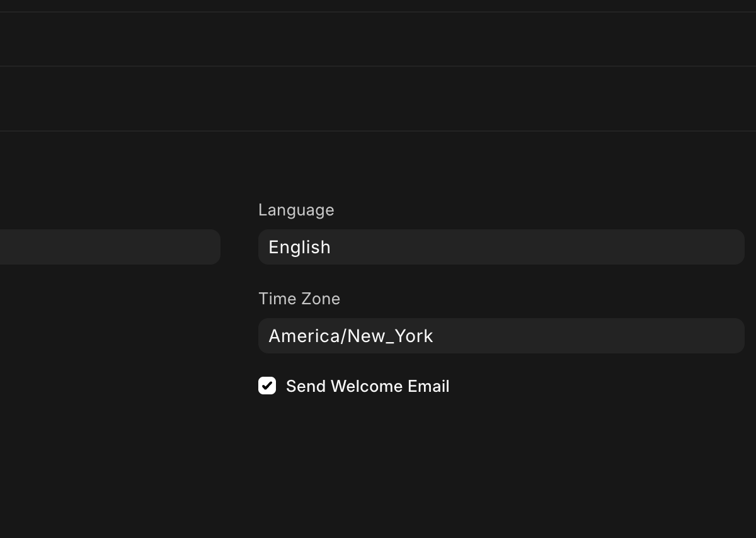Click the Time Zone field label
Image resolution: width=756 pixels, height=538 pixels.
(299, 299)
